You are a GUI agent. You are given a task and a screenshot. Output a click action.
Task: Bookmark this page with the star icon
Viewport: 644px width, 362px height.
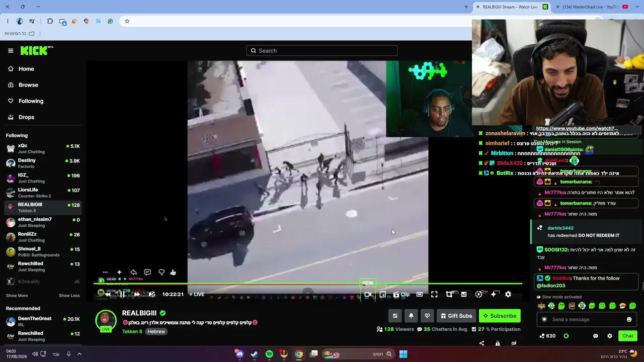point(127,21)
